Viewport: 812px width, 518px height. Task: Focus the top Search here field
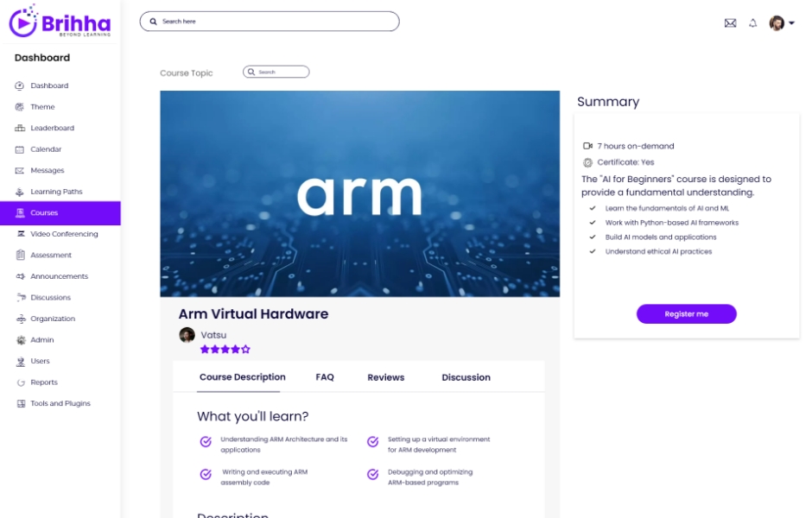tap(270, 22)
